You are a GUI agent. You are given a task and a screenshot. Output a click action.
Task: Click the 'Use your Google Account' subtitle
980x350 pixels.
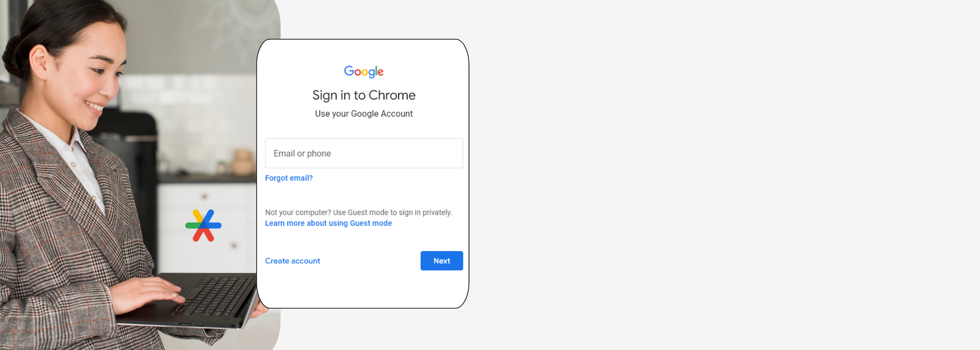coord(364,113)
